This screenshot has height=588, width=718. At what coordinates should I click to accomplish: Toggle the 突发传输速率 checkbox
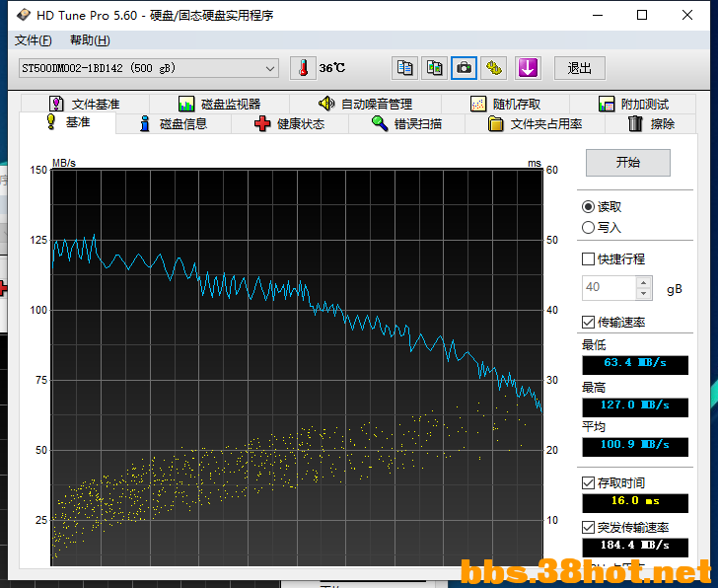(x=625, y=528)
